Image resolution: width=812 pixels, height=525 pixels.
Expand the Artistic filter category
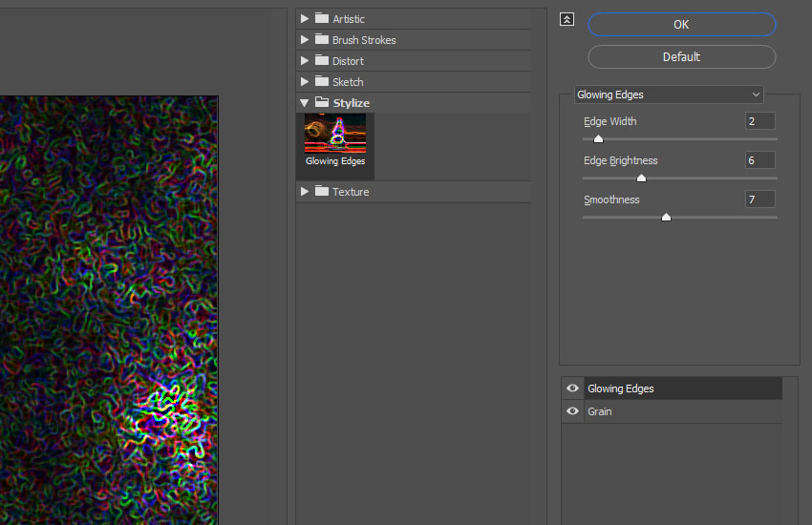305,19
